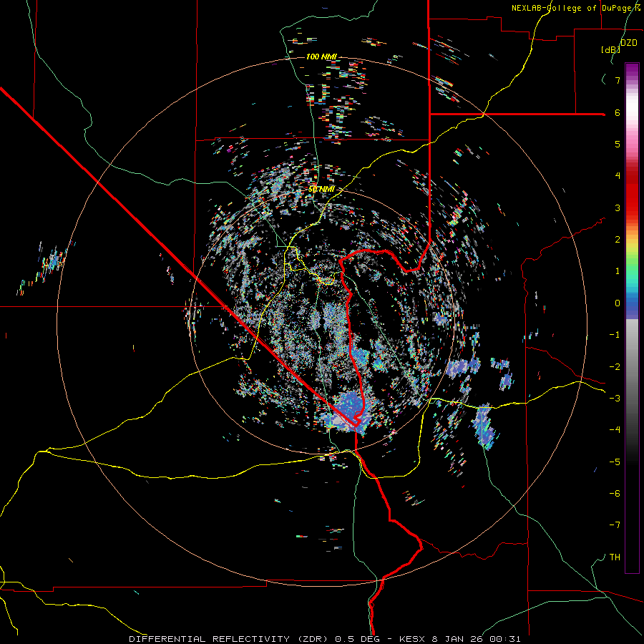Click the 1 value on color scale
Screen dimensions: 644x644
pyautogui.click(x=618, y=271)
